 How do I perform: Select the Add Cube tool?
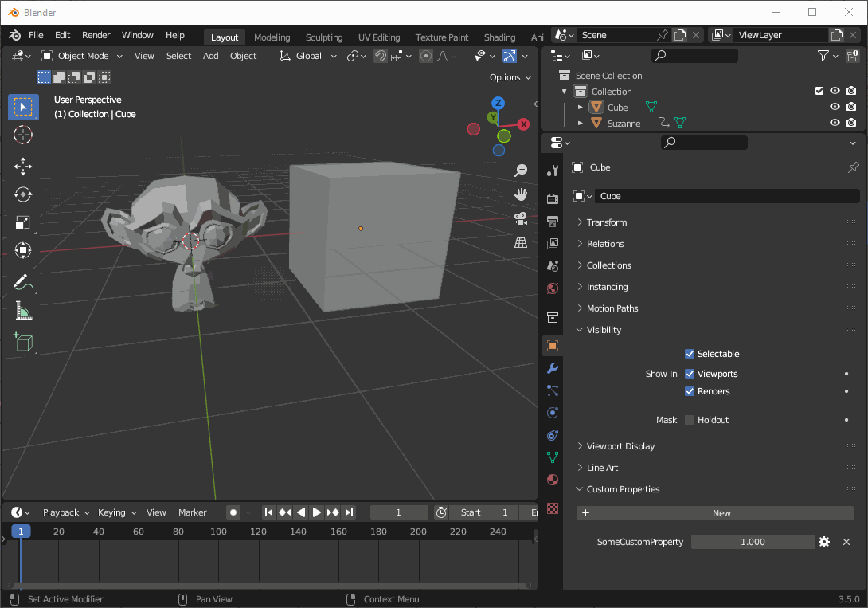23,342
